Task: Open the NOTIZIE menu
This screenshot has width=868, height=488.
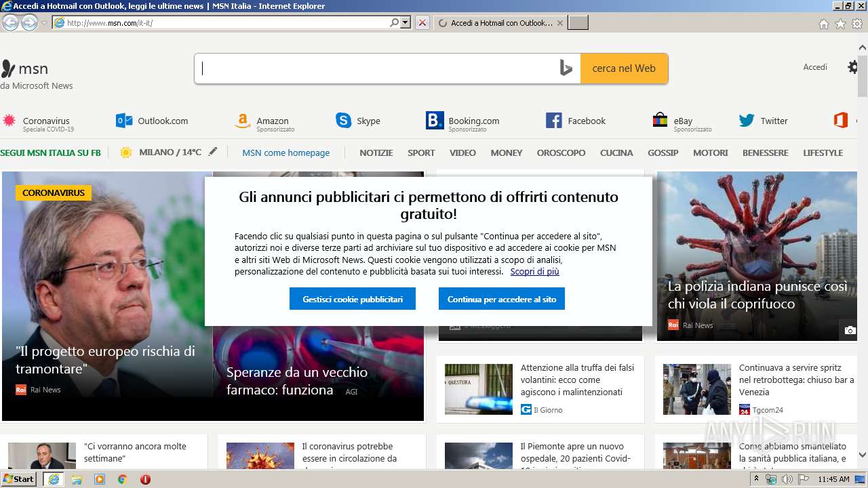Action: point(376,152)
